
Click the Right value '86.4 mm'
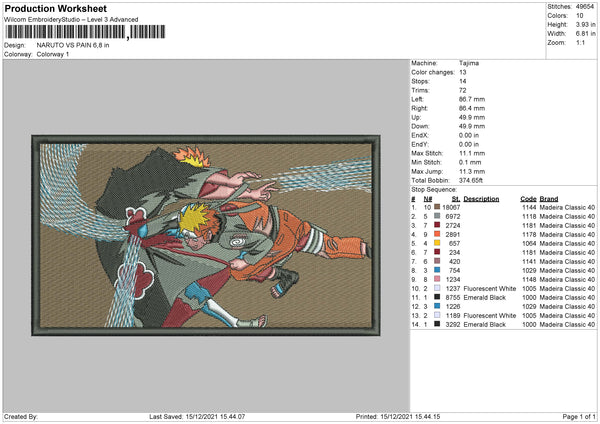tap(472, 108)
